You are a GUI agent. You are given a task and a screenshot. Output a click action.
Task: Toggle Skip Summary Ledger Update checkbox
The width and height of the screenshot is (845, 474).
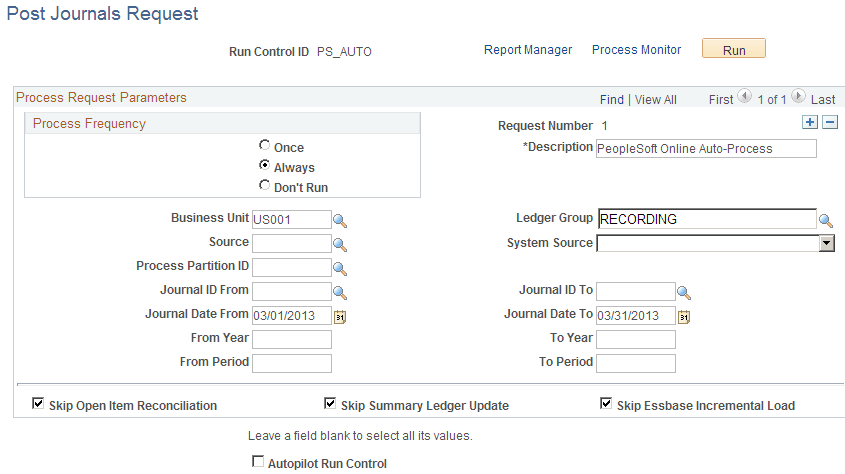click(x=330, y=403)
